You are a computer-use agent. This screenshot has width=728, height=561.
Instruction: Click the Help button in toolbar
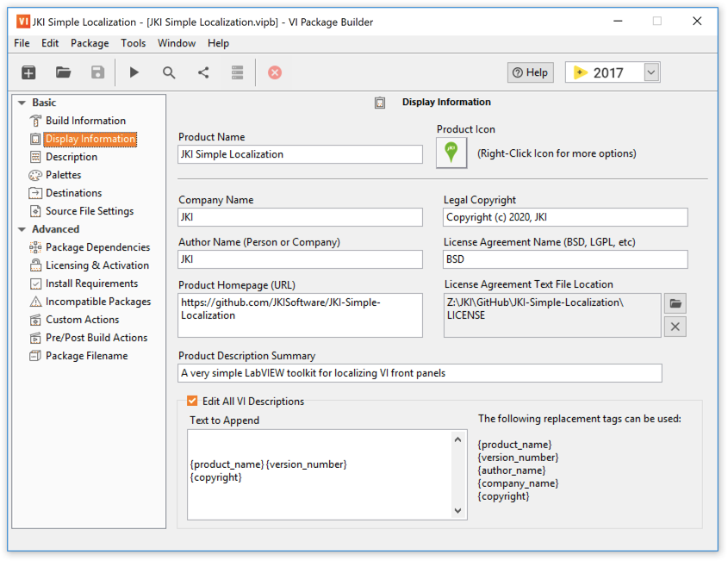[530, 72]
